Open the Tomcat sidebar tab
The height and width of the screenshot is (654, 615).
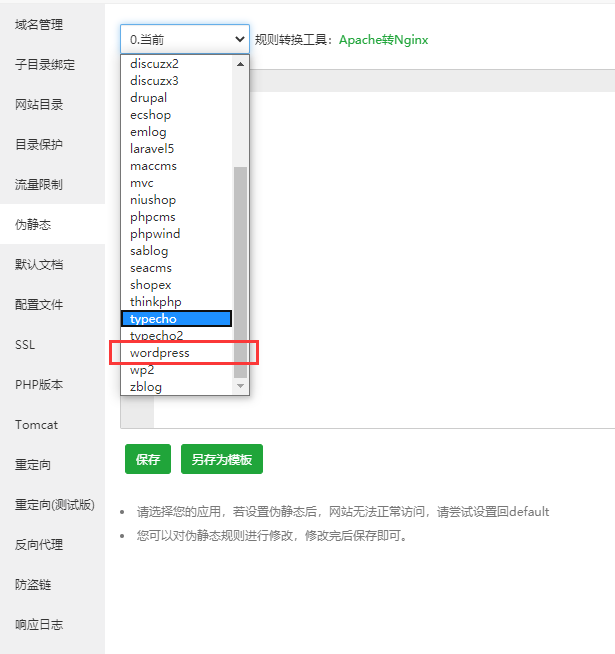53,425
